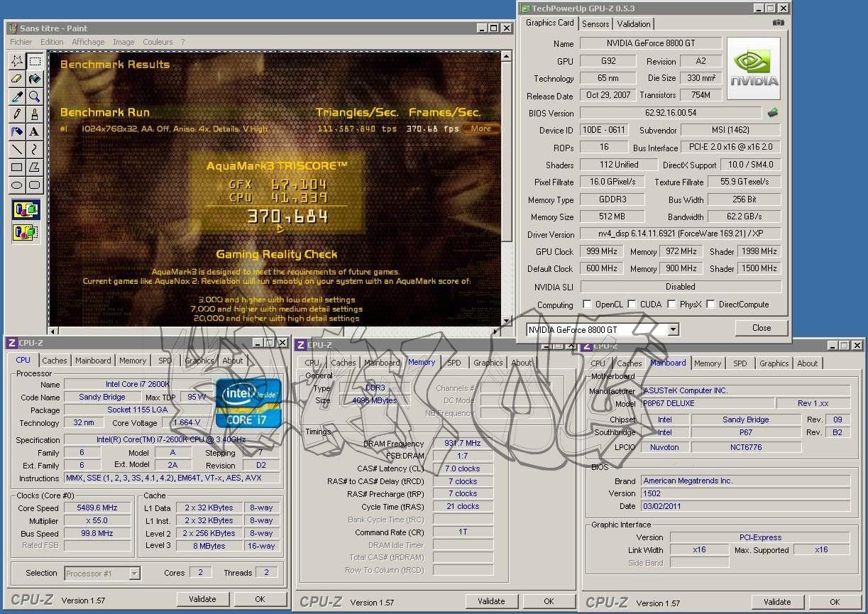Click OK in the left CPU-Z window
Image resolution: width=868 pixels, height=614 pixels.
(260, 599)
